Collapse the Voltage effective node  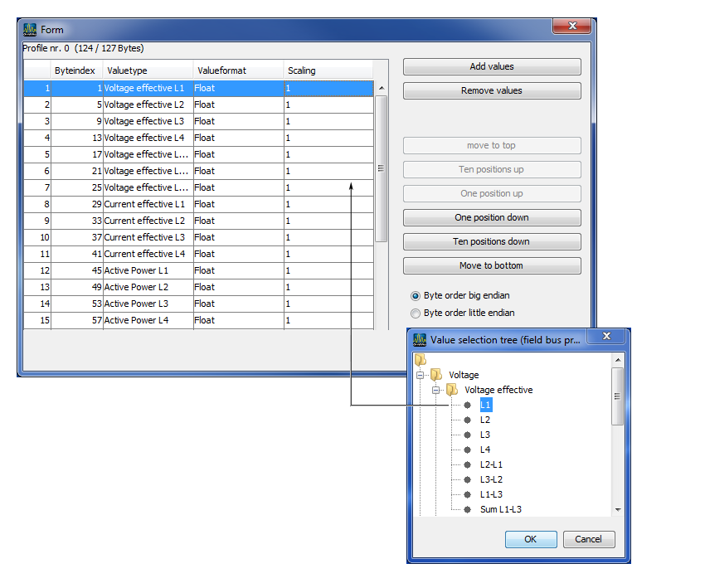pyautogui.click(x=436, y=390)
